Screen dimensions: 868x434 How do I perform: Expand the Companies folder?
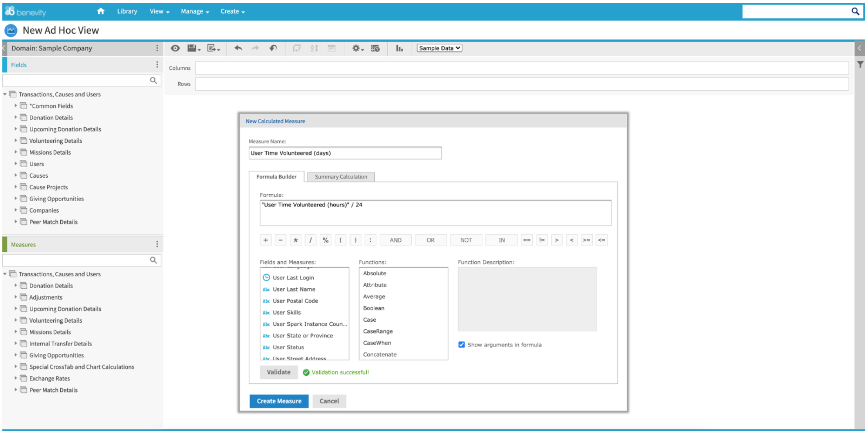16,210
